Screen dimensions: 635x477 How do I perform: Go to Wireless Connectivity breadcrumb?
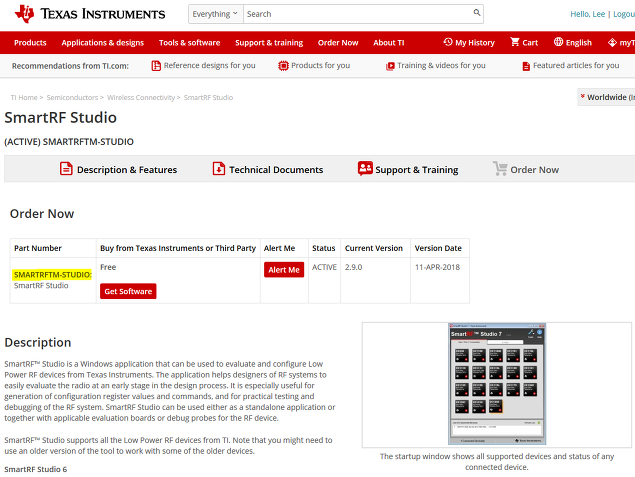[x=141, y=98]
